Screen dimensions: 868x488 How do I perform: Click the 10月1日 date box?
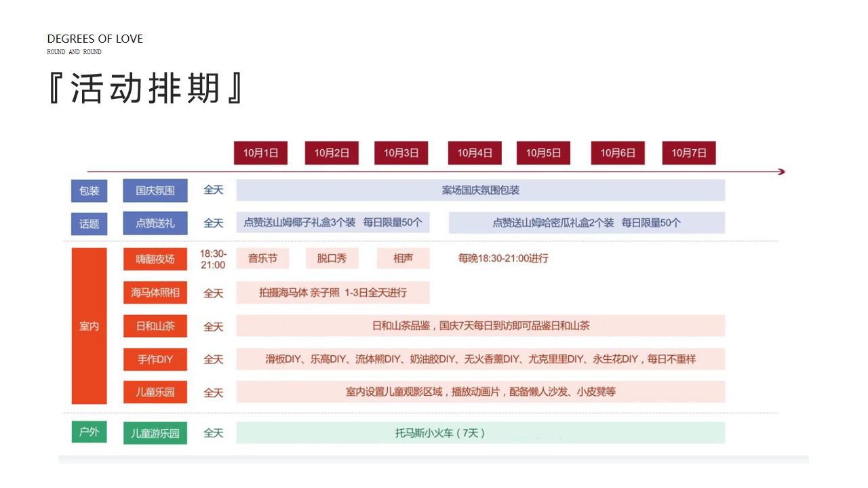point(261,153)
